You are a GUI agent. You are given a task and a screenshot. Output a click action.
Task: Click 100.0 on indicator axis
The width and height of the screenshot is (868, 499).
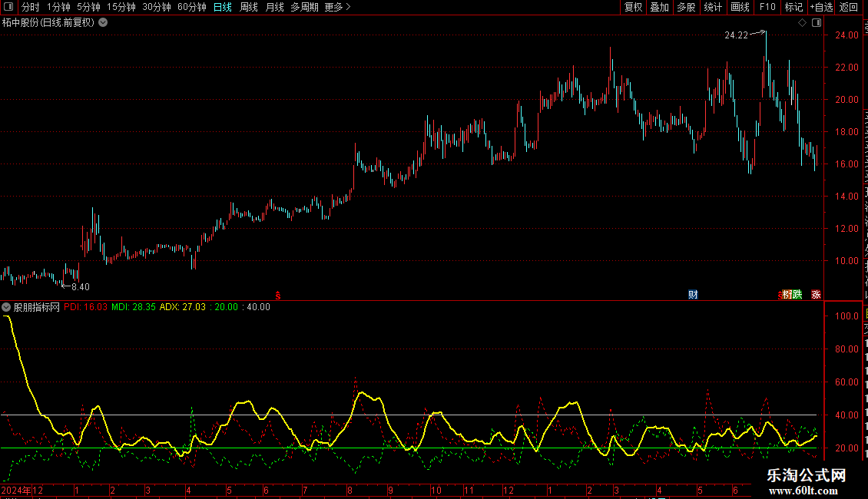[847, 316]
